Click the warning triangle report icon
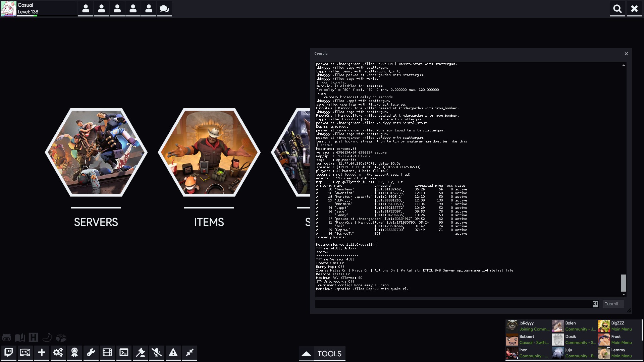This screenshot has height=362, width=644. coord(173,353)
